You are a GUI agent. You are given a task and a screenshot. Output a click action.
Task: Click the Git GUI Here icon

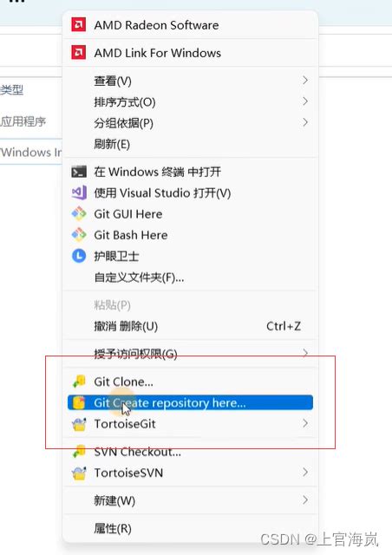coord(79,214)
